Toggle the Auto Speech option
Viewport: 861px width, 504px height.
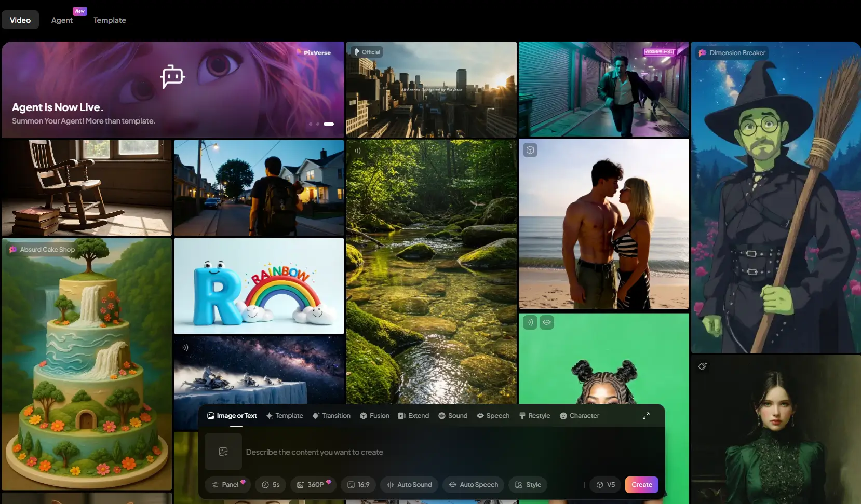pyautogui.click(x=473, y=485)
